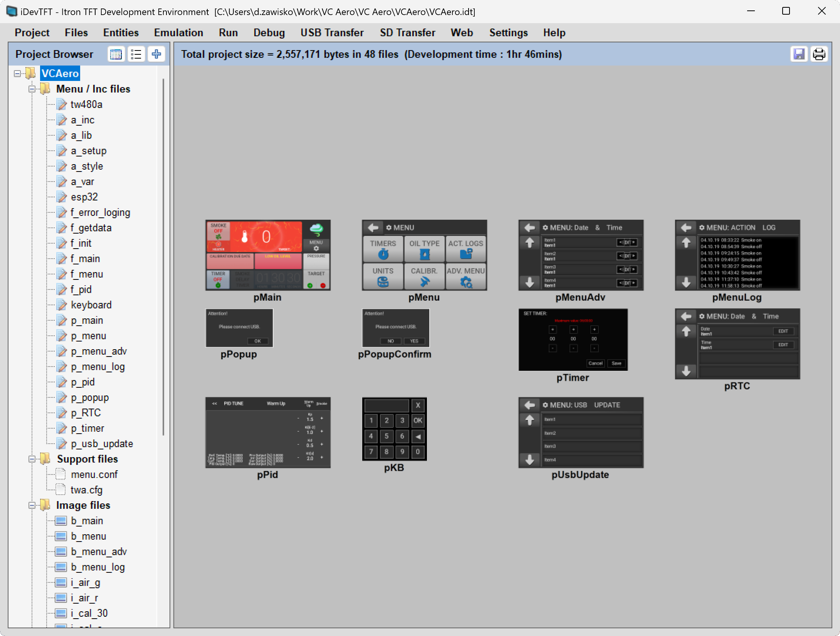Collapse the Image files folder
The width and height of the screenshot is (840, 636).
[x=32, y=505]
